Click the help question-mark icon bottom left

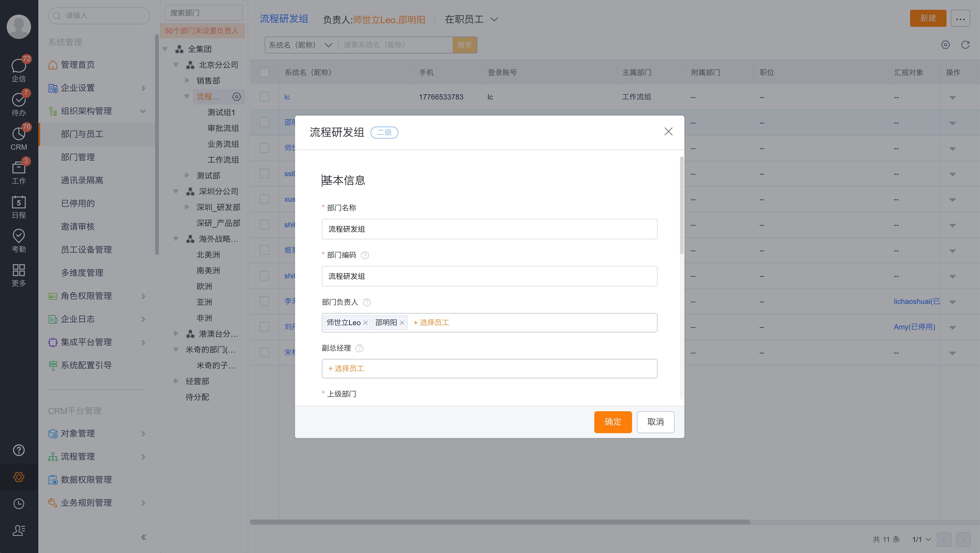(x=18, y=450)
